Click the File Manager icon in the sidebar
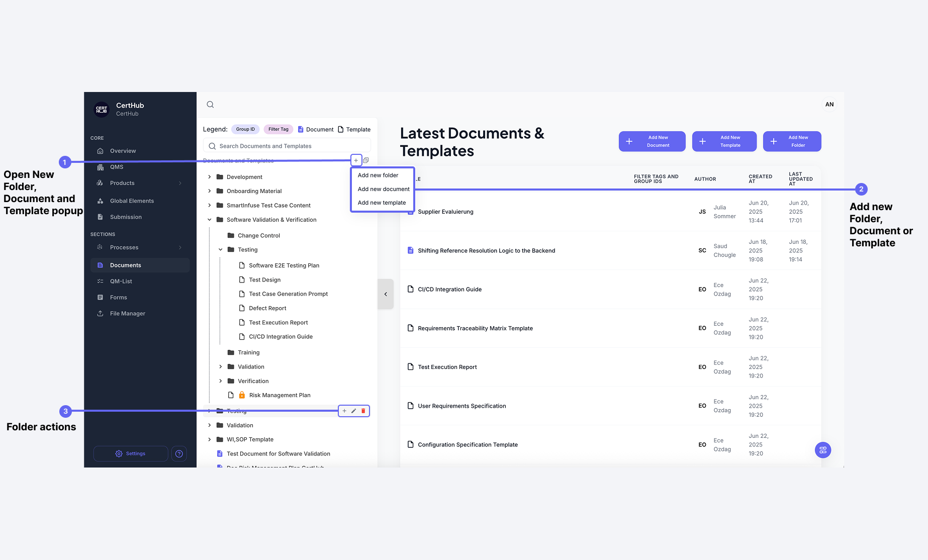 pyautogui.click(x=101, y=313)
